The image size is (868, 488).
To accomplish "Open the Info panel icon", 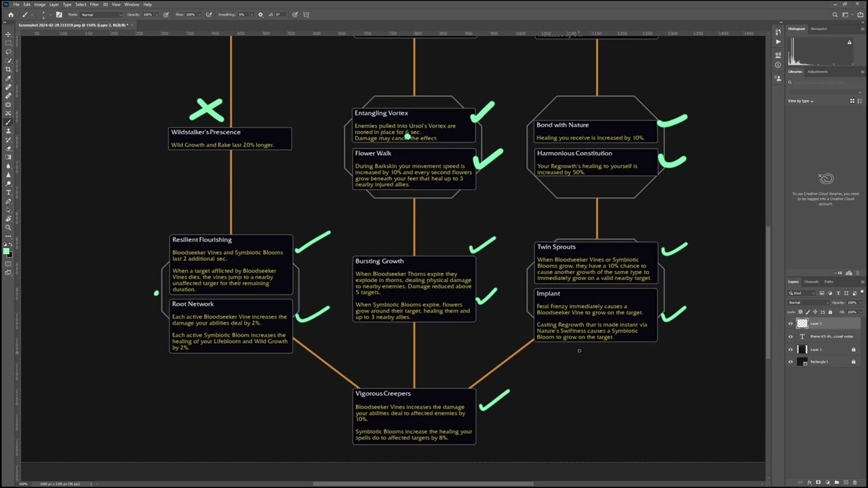I will tap(778, 65).
